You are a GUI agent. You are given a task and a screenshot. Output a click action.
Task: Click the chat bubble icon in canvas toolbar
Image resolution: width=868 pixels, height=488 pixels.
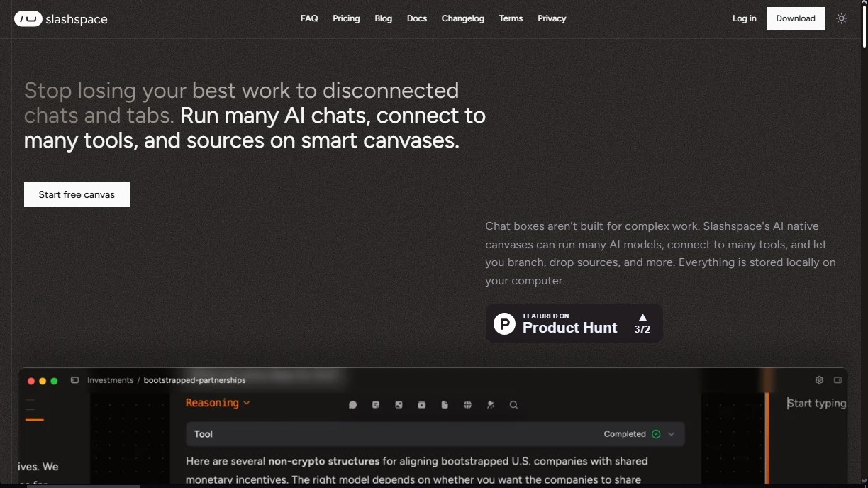353,405
